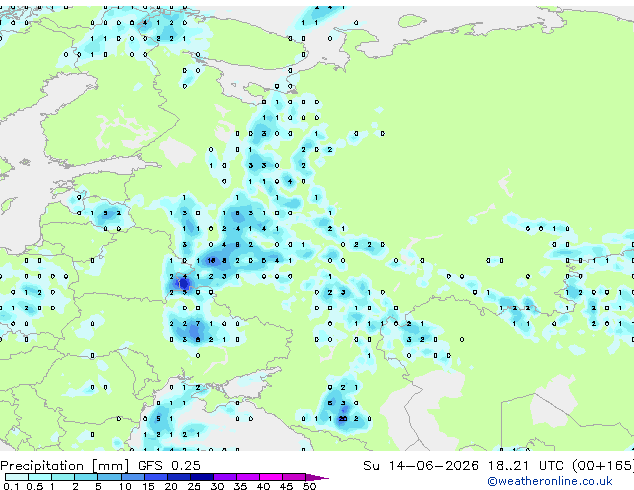Click the 45–50 mm magenta legend swatch
The width and height of the screenshot is (634, 490).
coord(294,477)
